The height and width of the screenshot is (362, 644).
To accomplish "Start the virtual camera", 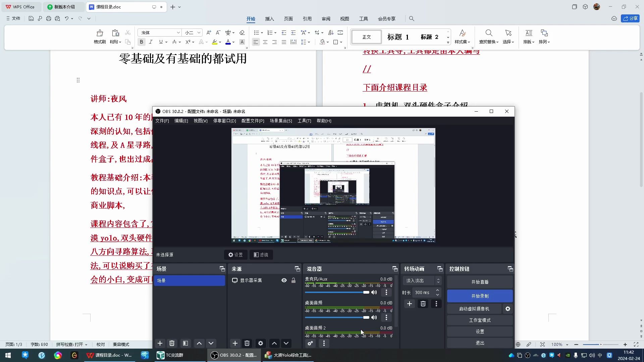I will (473, 308).
